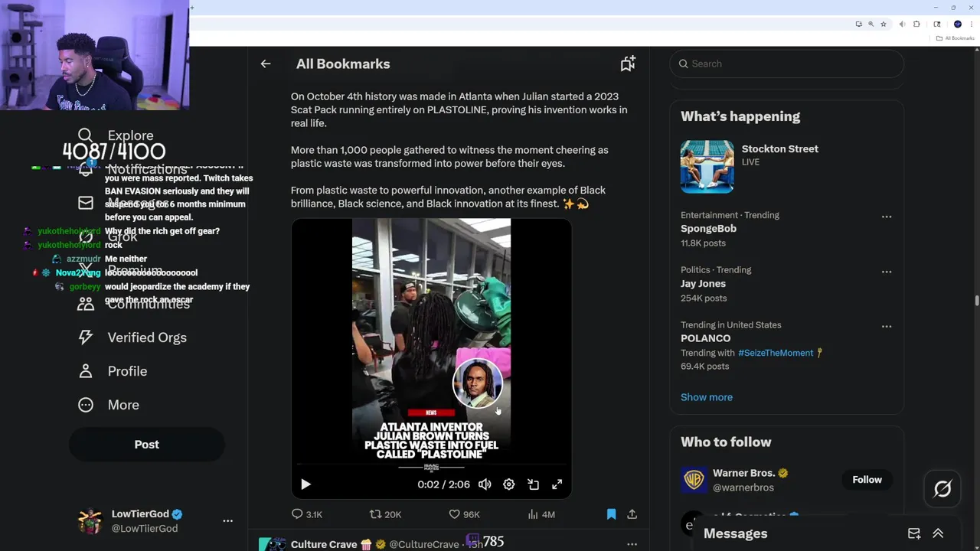980x551 pixels.
Task: Open the video settings gear
Action: click(x=509, y=484)
